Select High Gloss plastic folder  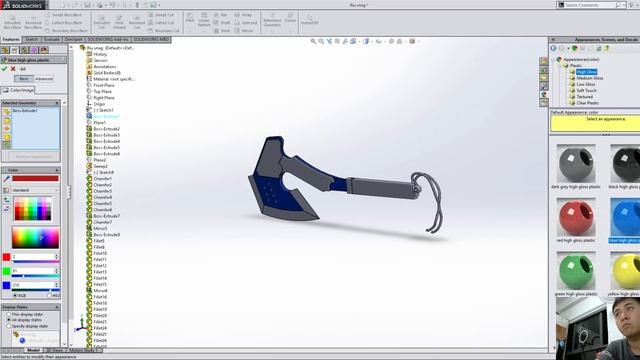587,72
